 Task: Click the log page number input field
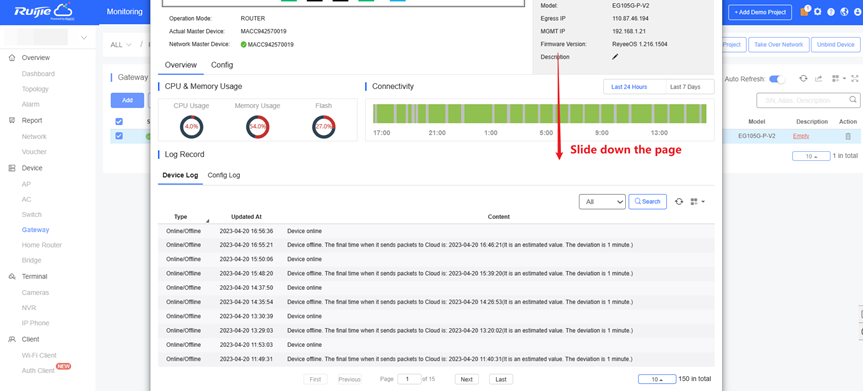click(x=409, y=379)
